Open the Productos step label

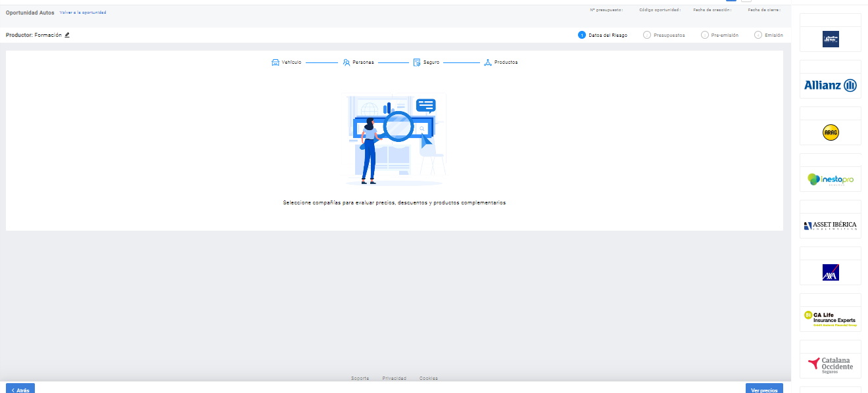tap(506, 62)
